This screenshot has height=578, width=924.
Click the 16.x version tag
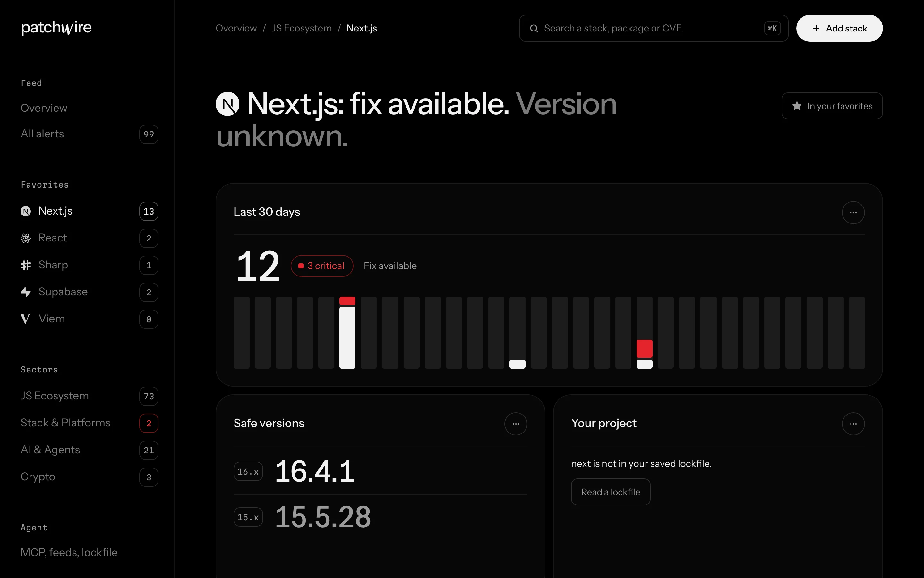[x=248, y=472]
